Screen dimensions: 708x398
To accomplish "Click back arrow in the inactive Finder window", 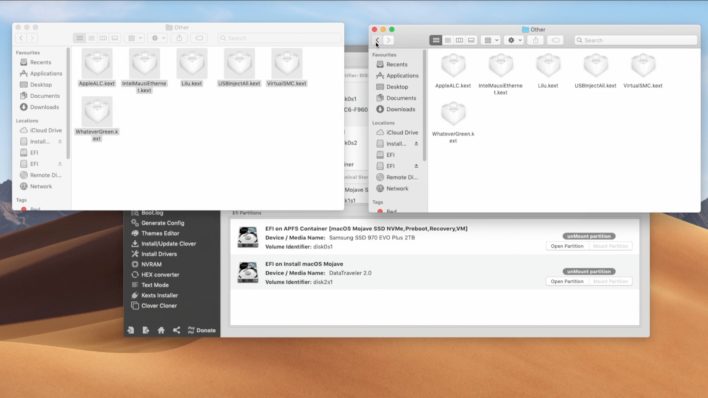I will 21,38.
